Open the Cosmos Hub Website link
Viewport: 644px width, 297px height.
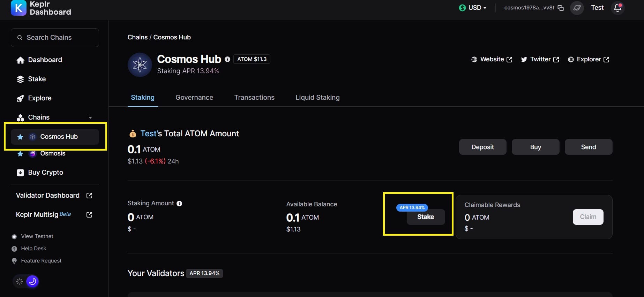click(x=492, y=60)
